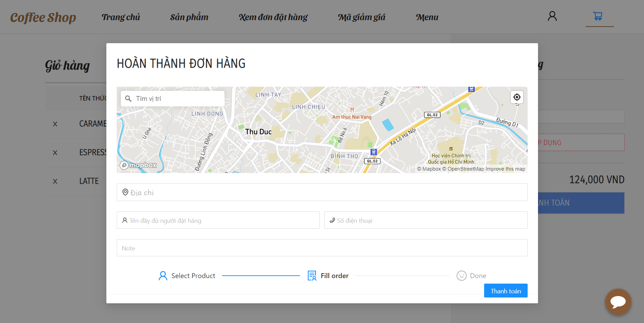Focus the Note field
644x323 pixels.
point(322,248)
